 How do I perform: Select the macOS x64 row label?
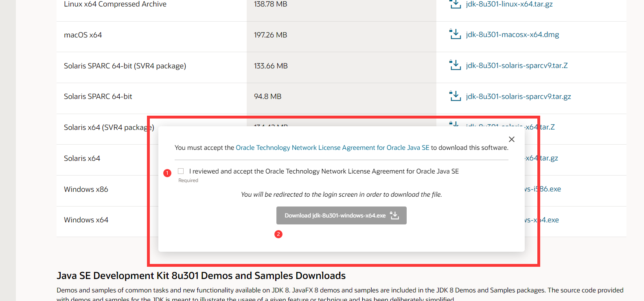(83, 35)
